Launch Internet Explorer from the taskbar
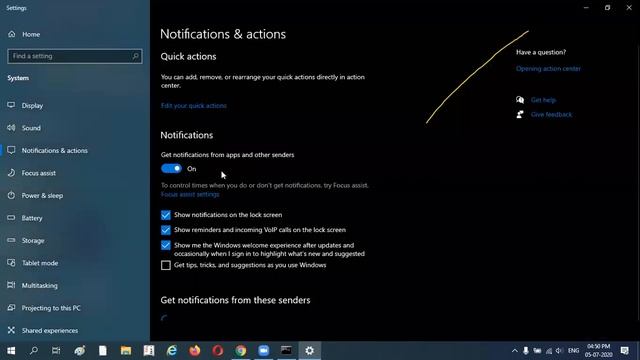Screen dimensions: 640x360 [172, 351]
